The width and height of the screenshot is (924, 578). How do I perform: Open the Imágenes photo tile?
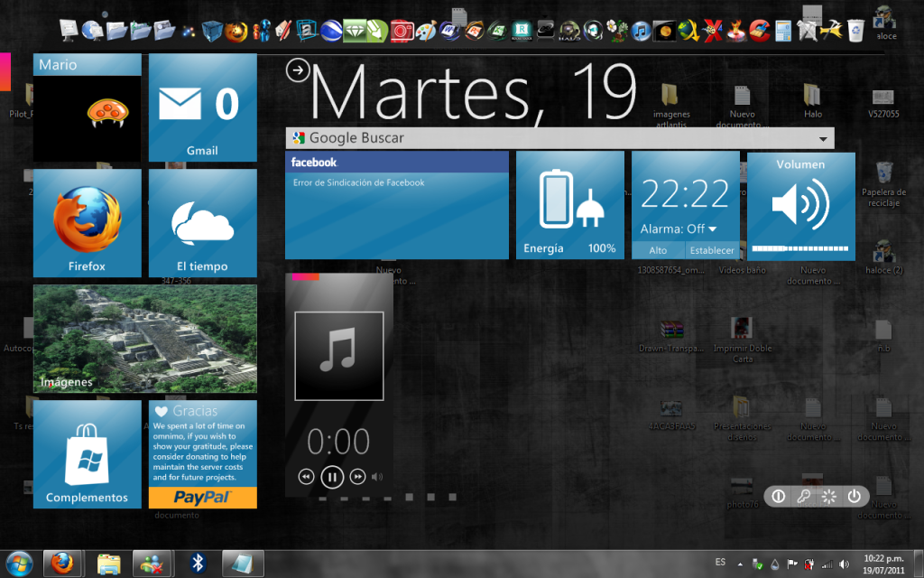pos(145,339)
